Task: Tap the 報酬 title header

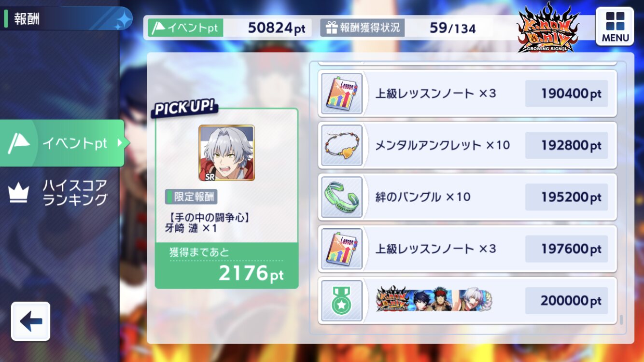Action: (27, 19)
